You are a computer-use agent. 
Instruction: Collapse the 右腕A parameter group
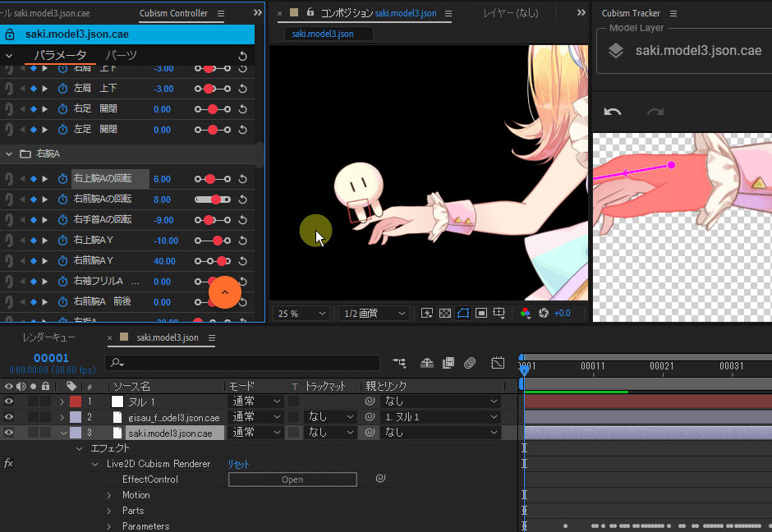point(9,154)
